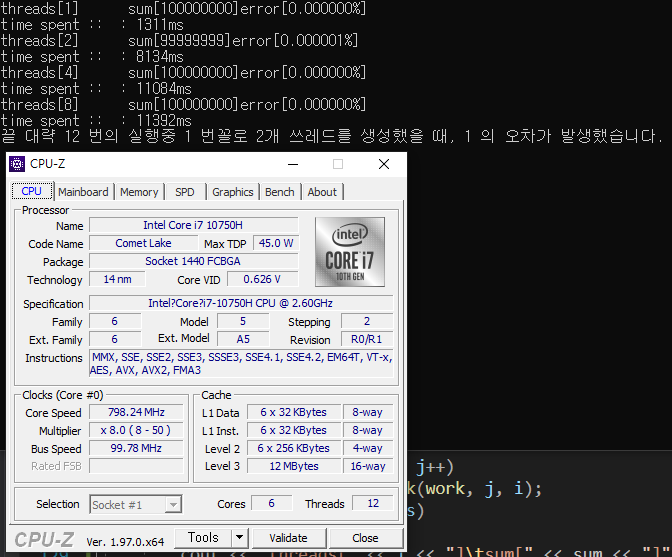Click the Validate button
Viewport: 672px width, 557px height.
coord(288,538)
